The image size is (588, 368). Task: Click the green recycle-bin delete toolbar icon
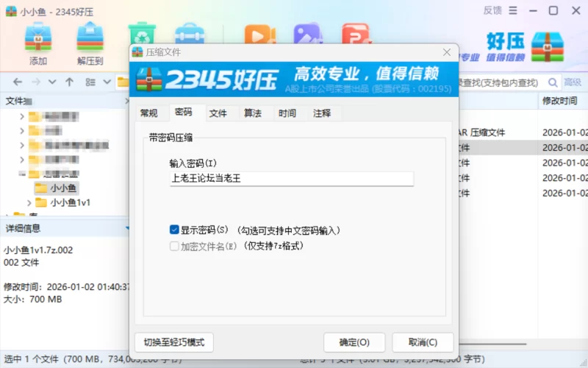point(142,34)
